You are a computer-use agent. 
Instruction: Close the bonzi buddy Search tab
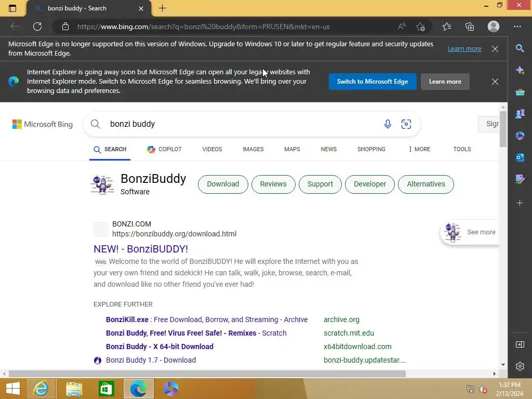point(141,8)
